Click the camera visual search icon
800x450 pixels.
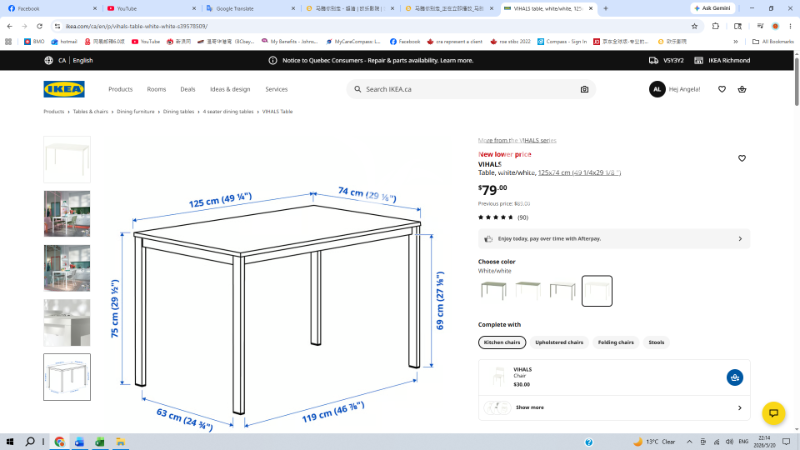coord(584,89)
